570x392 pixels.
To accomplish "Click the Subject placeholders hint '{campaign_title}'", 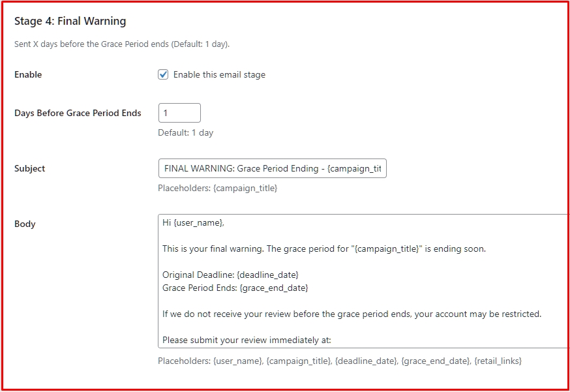I will click(245, 188).
